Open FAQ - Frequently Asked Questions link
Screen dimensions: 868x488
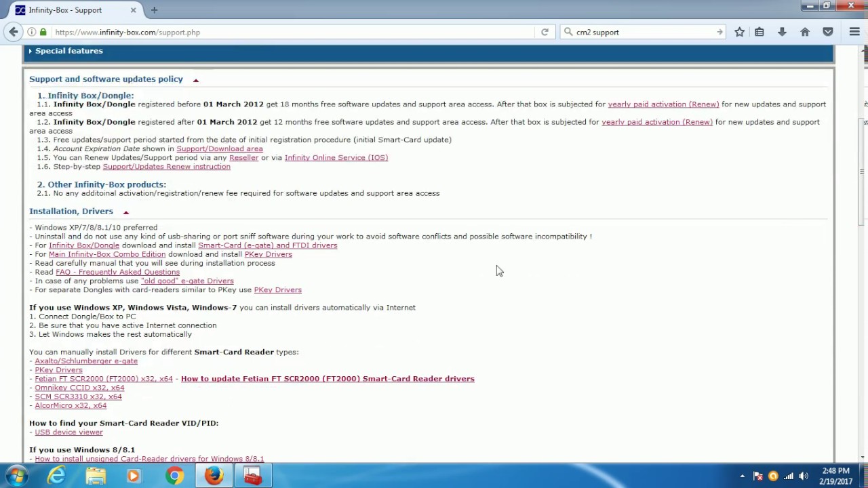pos(117,272)
